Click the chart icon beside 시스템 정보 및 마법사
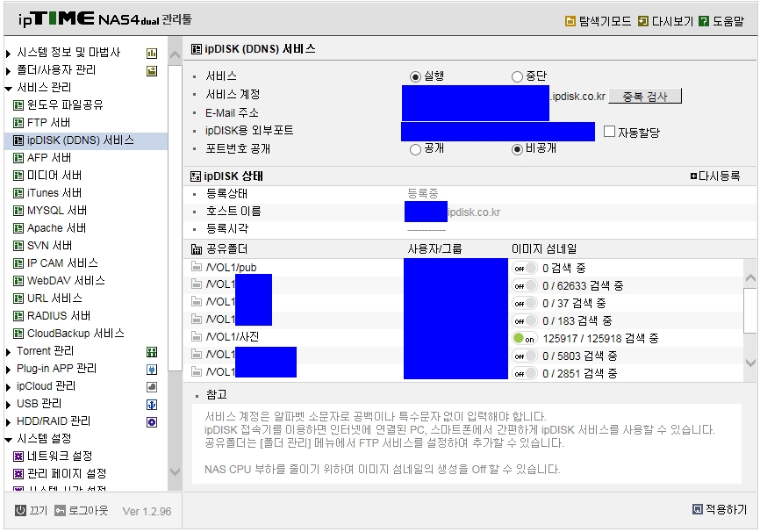This screenshot has height=532, width=760. [x=152, y=54]
